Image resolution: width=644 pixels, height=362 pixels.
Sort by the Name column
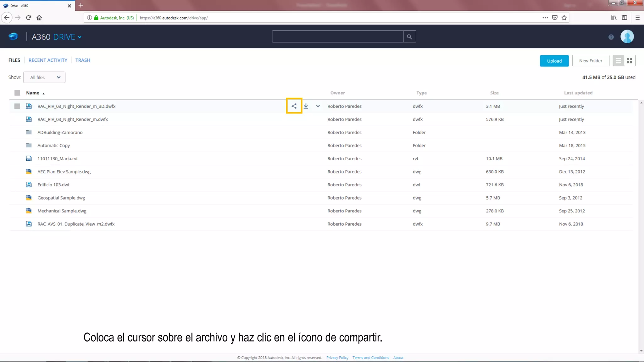(33, 93)
